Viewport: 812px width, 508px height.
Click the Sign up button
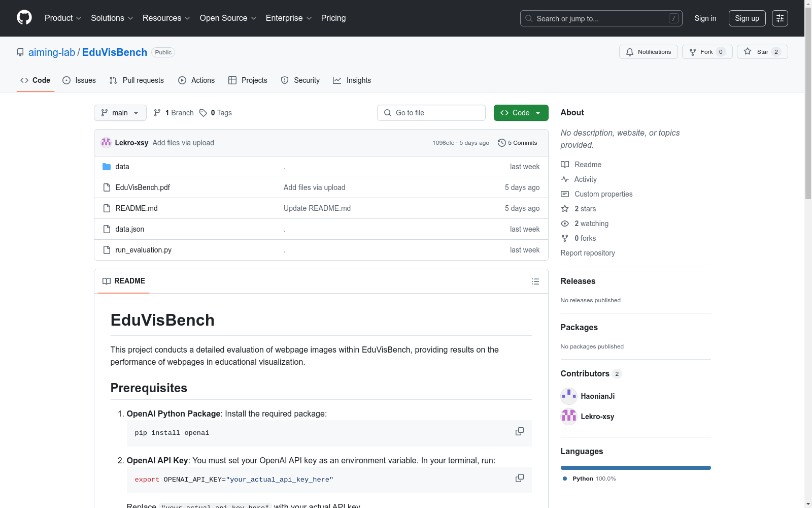click(x=747, y=18)
